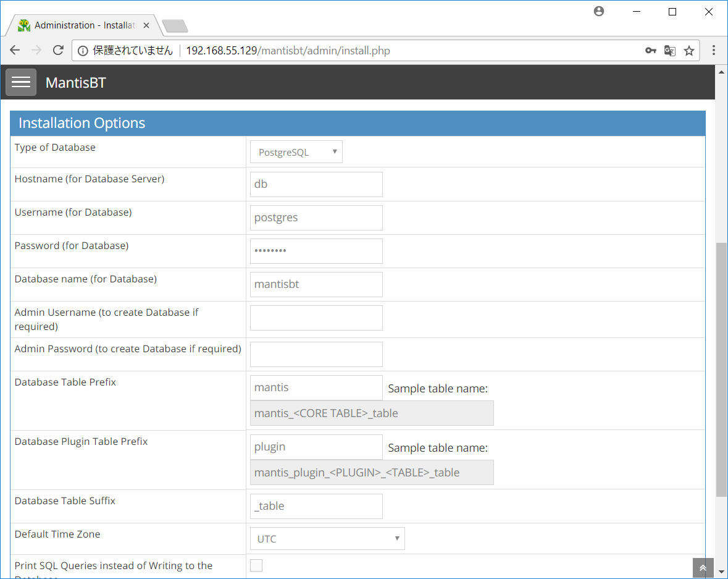
Task: Open the Default Time Zone dropdown
Action: click(x=327, y=538)
